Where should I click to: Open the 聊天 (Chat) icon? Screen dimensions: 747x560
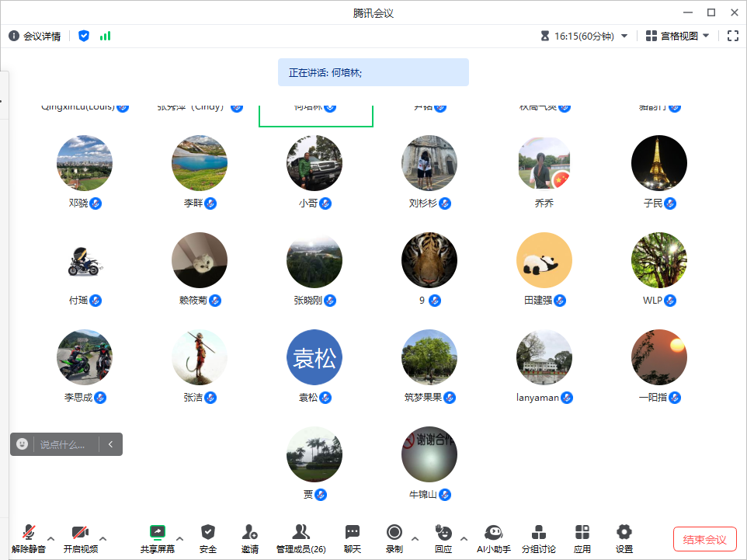(353, 537)
